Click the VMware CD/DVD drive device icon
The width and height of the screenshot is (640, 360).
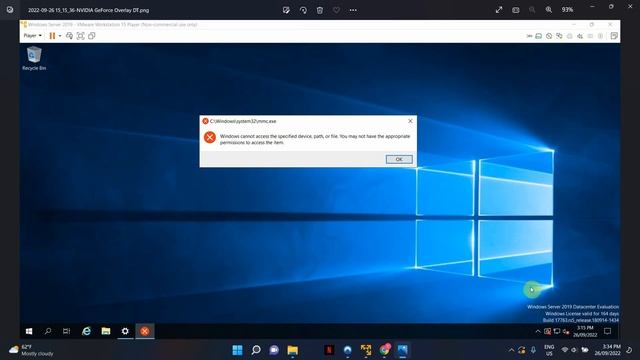coord(549,36)
